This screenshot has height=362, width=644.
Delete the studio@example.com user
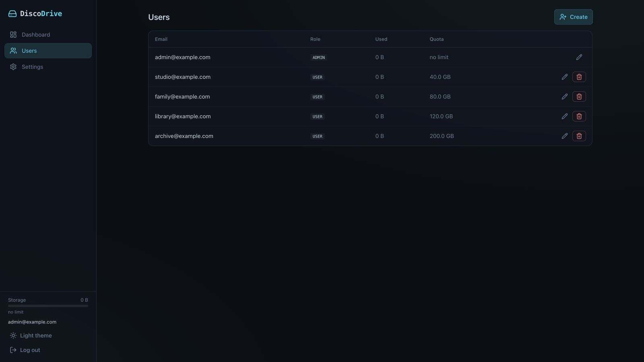tap(579, 77)
